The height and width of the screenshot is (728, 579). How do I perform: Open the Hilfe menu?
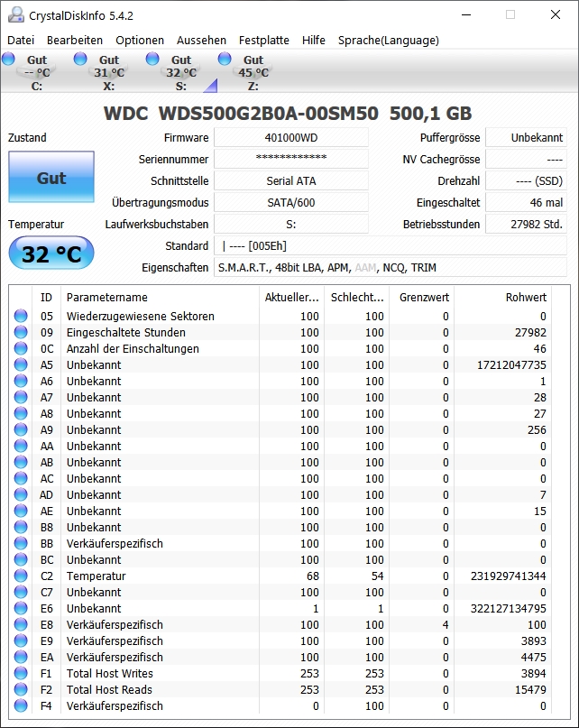[314, 41]
